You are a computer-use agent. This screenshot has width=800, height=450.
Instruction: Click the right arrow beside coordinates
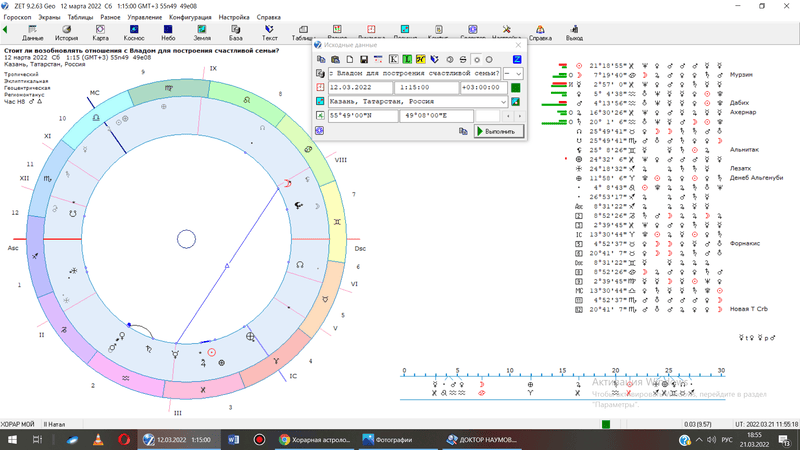coord(518,116)
